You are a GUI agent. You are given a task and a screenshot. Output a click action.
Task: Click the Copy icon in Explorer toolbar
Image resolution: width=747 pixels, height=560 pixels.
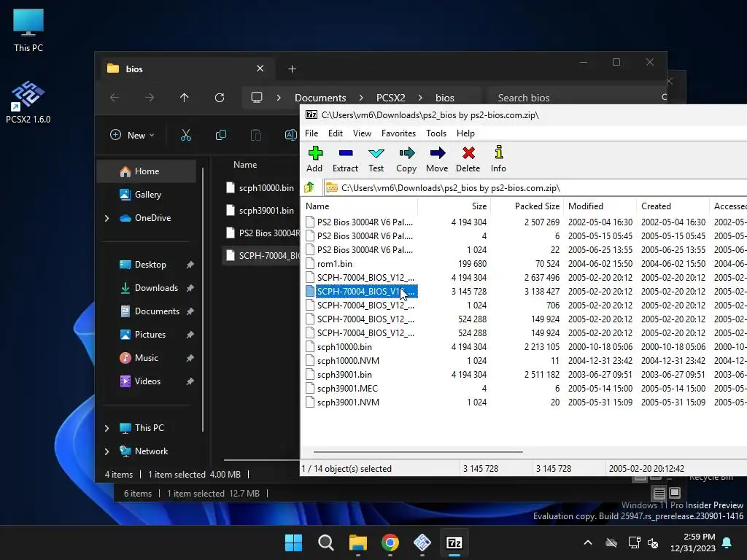click(221, 135)
